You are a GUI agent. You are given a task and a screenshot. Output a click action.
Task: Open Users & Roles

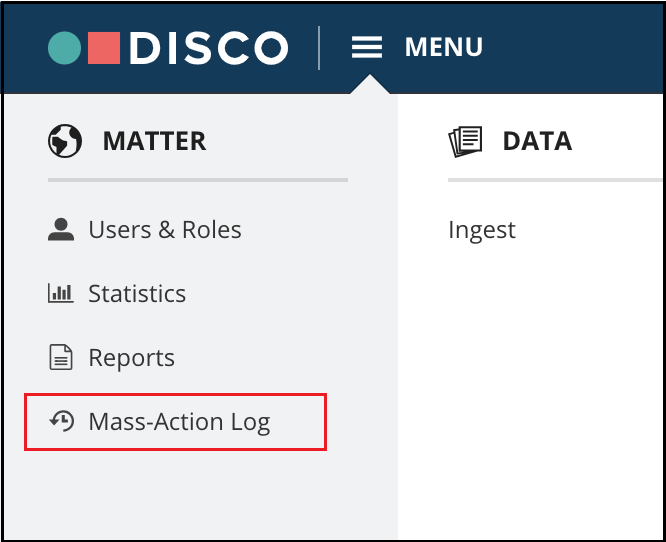[165, 230]
